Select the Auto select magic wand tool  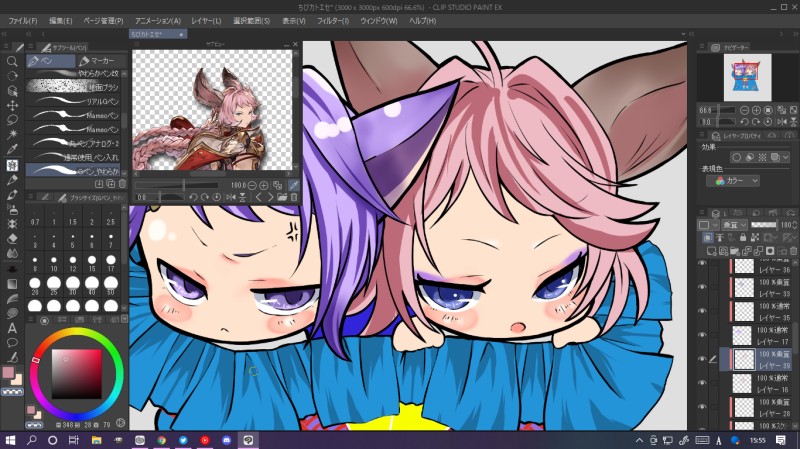click(x=12, y=134)
